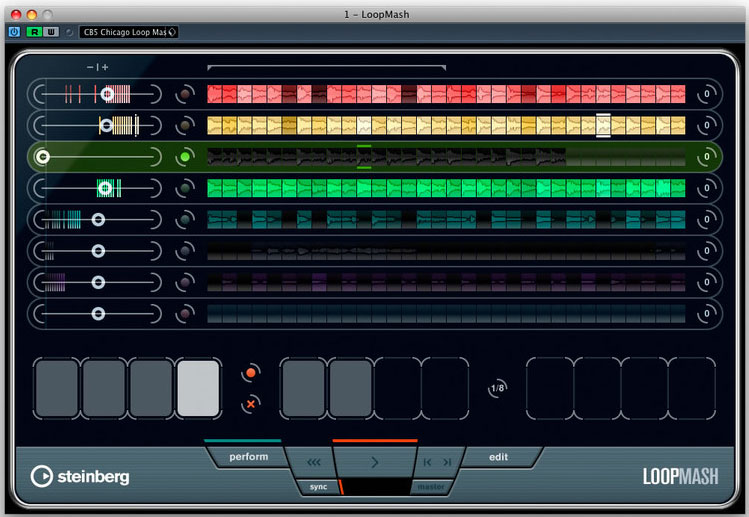The width and height of the screenshot is (749, 517).
Task: Click the master track waveform display
Action: point(446,157)
